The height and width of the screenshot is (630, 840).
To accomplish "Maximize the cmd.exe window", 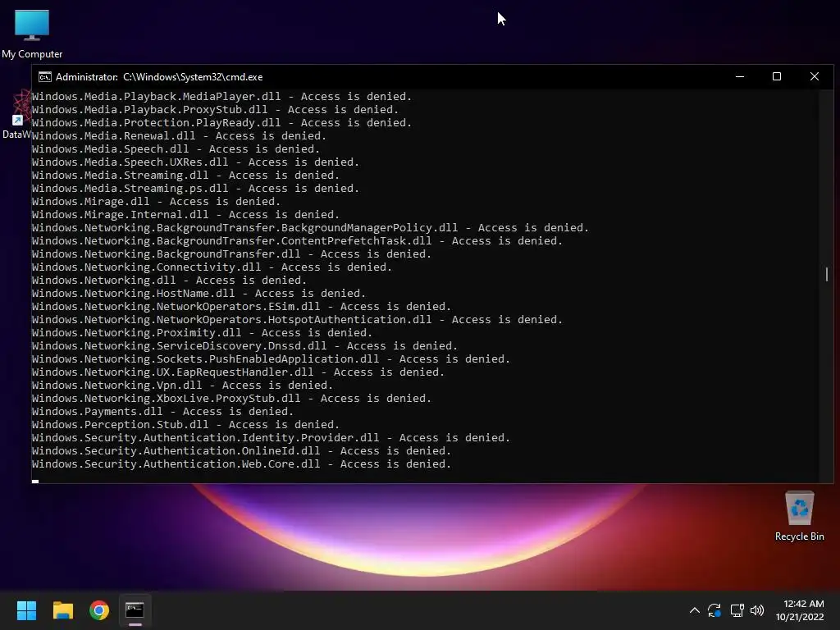I will click(777, 76).
